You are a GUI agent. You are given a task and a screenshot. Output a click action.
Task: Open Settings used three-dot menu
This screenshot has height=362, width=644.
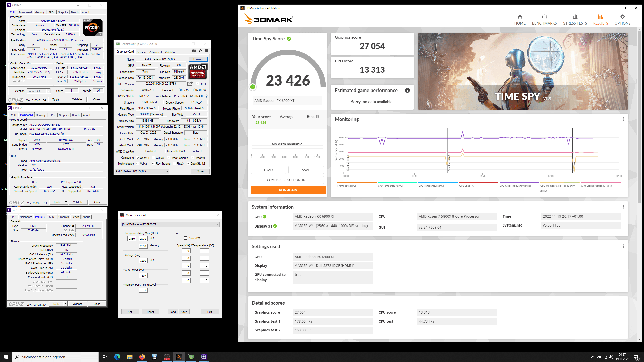click(x=623, y=246)
